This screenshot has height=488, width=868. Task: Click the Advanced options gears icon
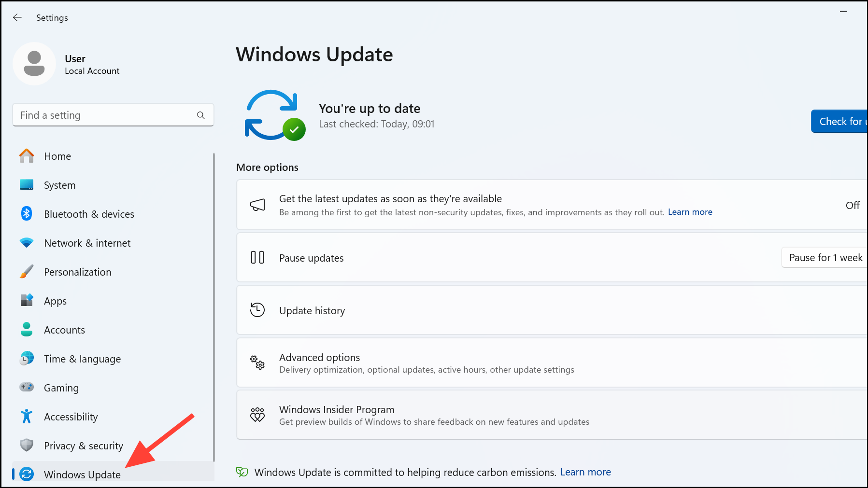(x=257, y=362)
